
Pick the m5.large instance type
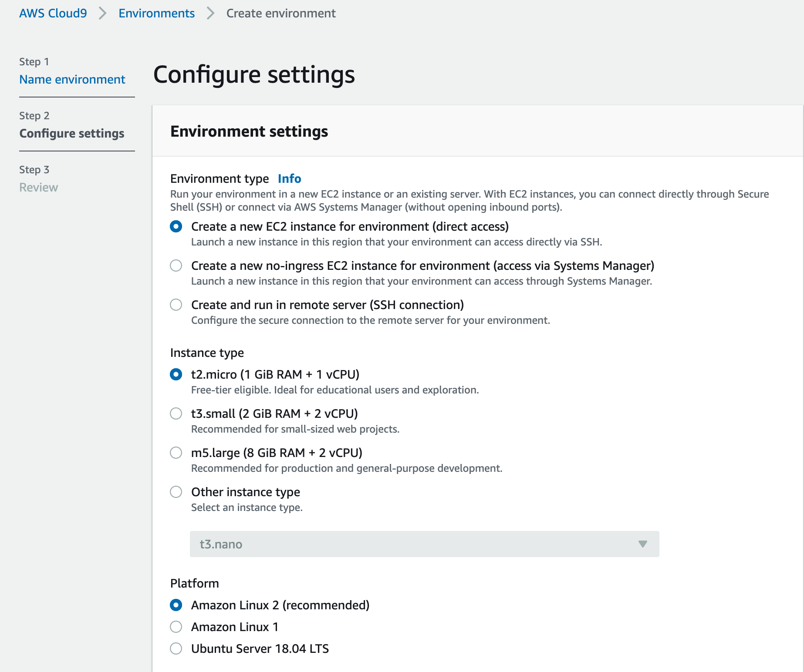pos(176,453)
